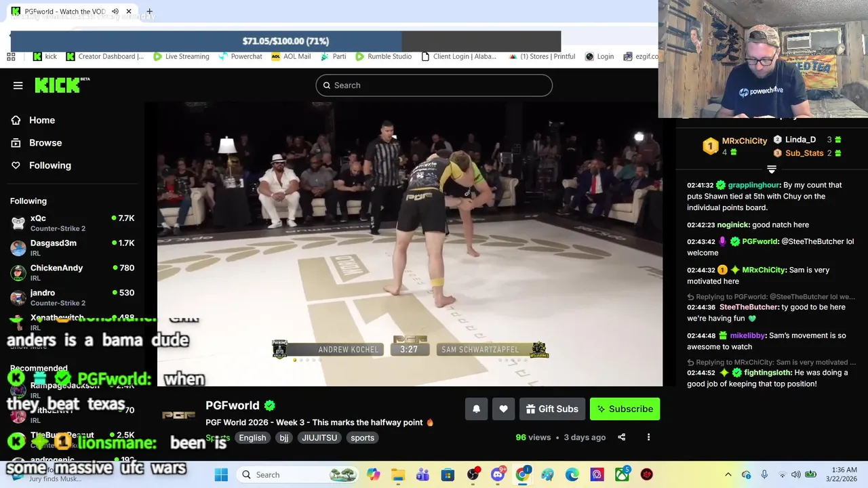Click the Windows taskbar search box
The image size is (868, 488).
click(297, 474)
